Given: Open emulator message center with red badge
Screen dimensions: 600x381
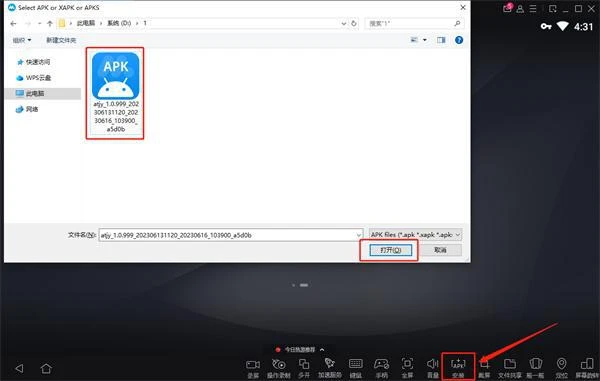Looking at the screenshot, I should 508,8.
